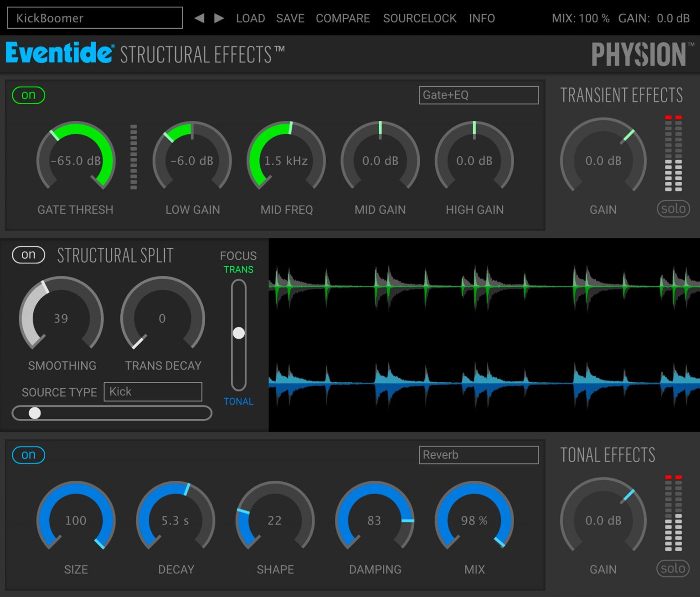Open the Reverb effect selector
700x597 pixels.
[478, 454]
